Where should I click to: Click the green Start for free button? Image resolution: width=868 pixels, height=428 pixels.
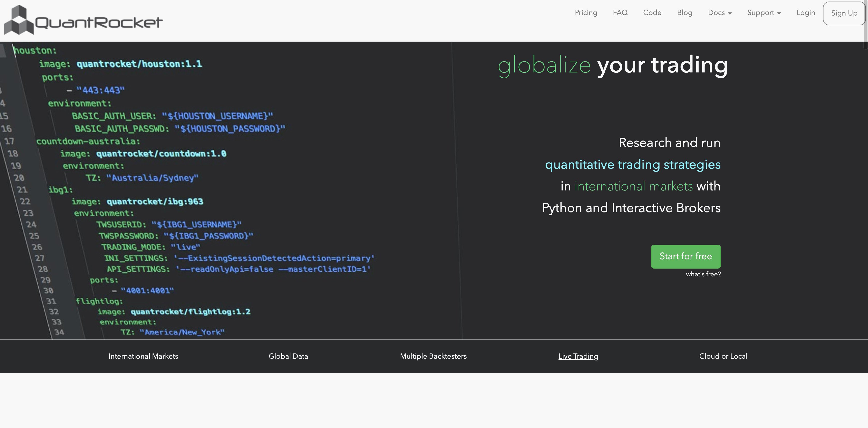point(685,256)
